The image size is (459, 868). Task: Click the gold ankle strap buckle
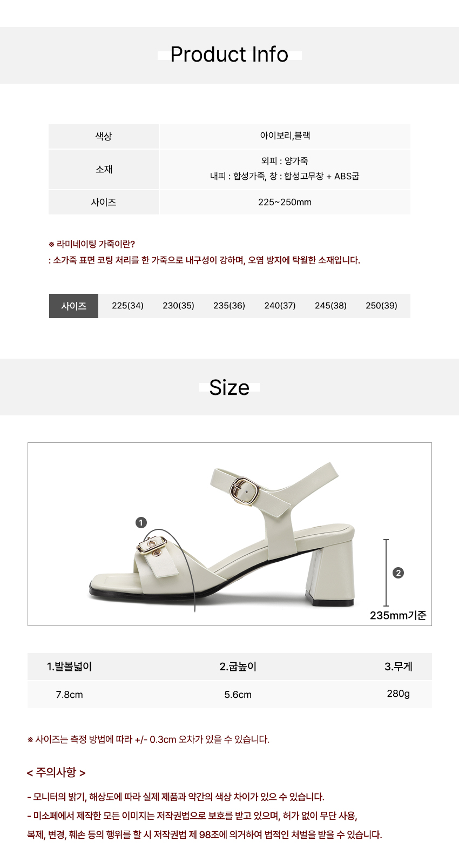(x=246, y=491)
